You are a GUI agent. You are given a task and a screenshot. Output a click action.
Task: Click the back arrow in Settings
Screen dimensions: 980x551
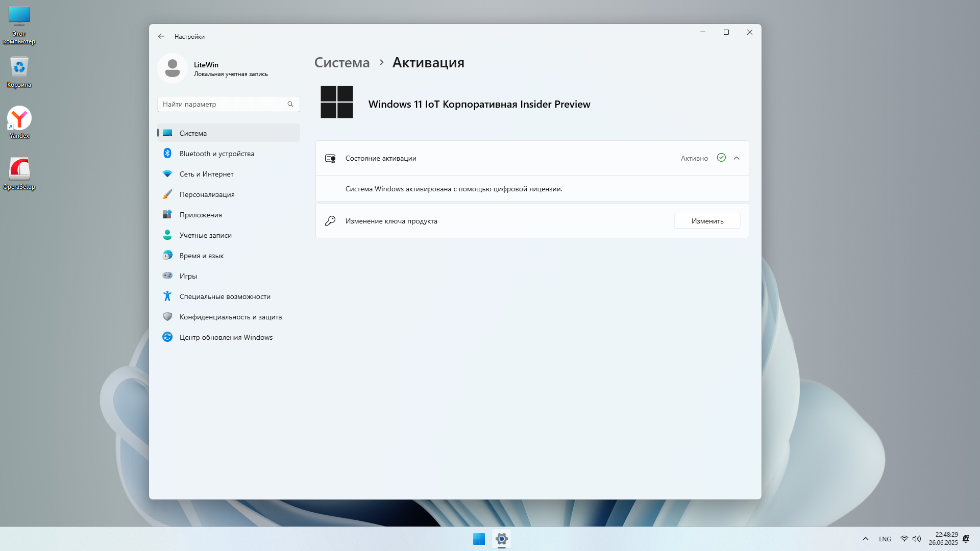[x=161, y=36]
